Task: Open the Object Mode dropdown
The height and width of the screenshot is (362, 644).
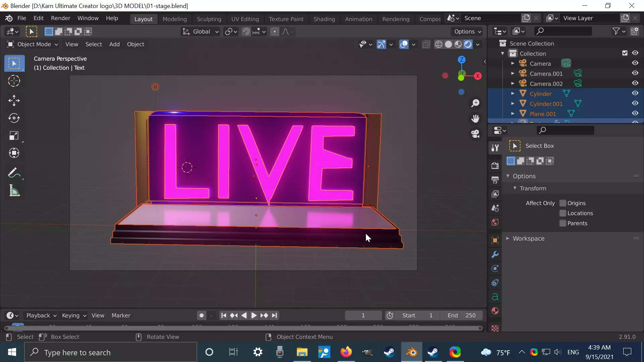Action: tap(33, 44)
